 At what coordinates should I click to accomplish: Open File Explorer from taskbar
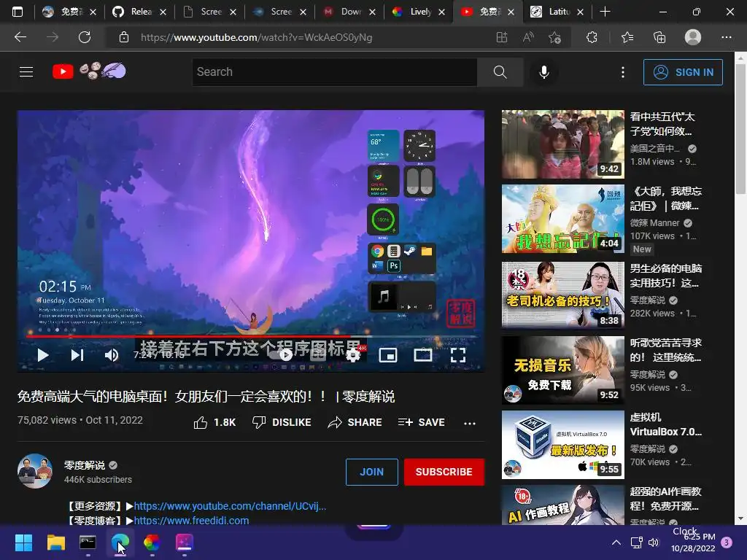point(55,542)
